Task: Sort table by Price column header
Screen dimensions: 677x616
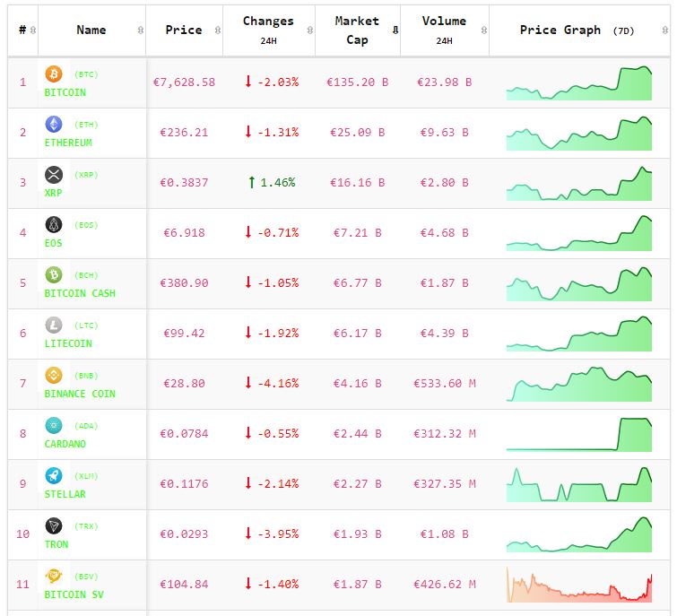Action: (184, 30)
